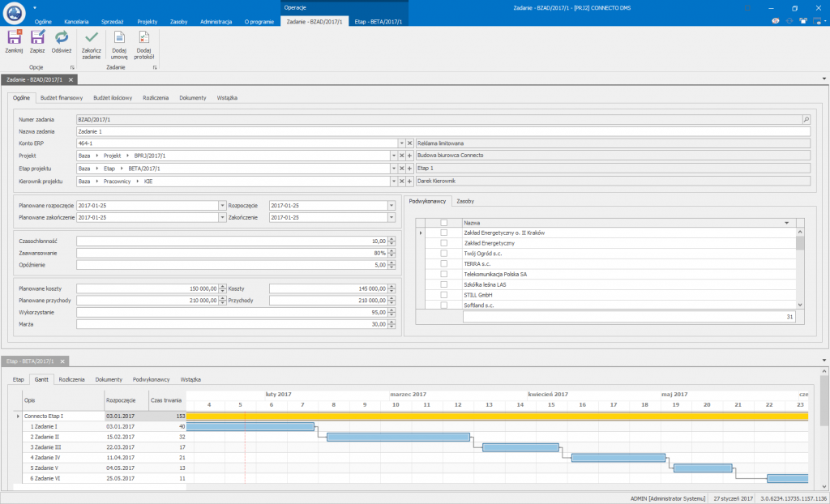Refresh data with the Odśwież icon

pos(62,37)
